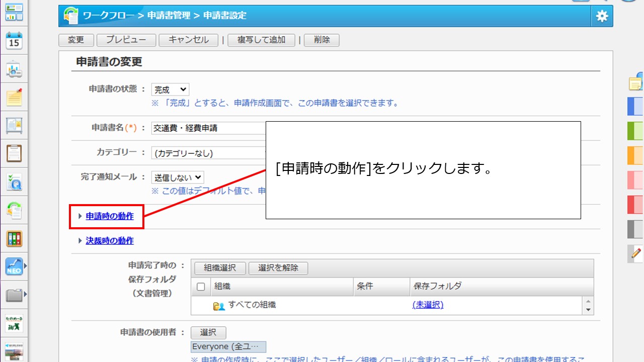Click 申請書管理 in the breadcrumb

click(169, 16)
